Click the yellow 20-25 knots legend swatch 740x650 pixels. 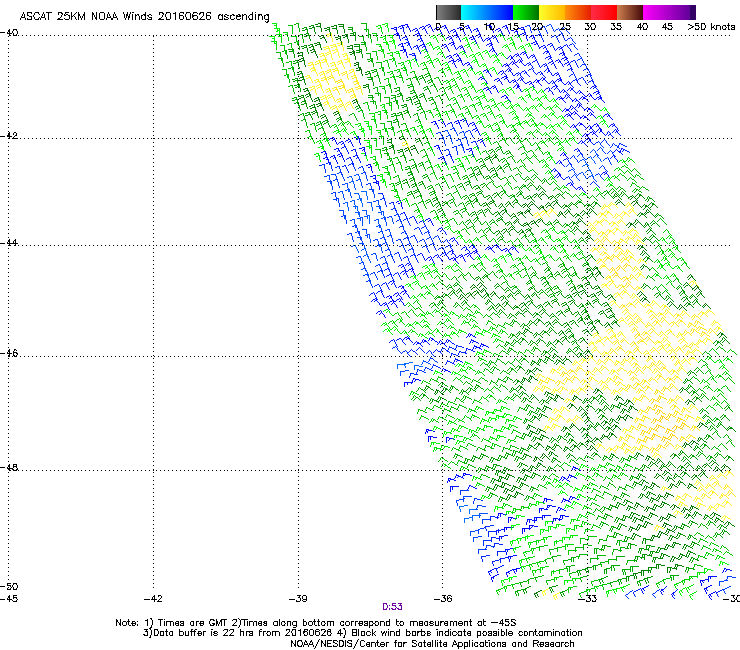click(552, 12)
